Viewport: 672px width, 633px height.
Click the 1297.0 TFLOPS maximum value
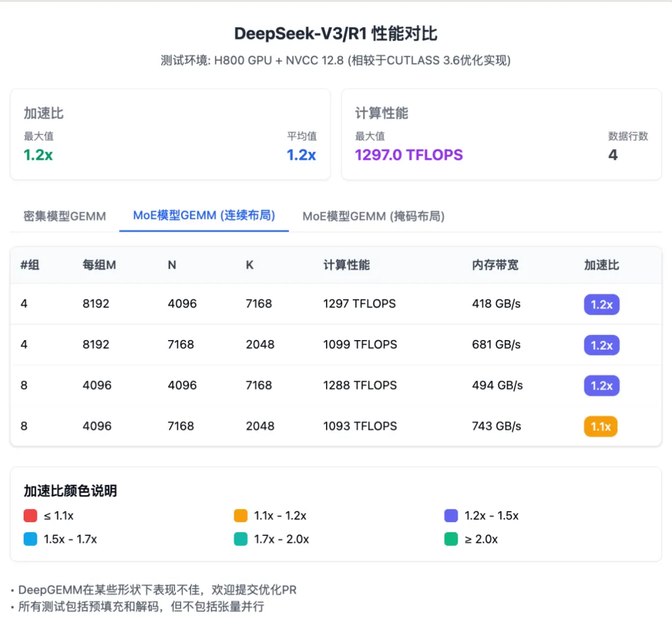[x=409, y=155]
